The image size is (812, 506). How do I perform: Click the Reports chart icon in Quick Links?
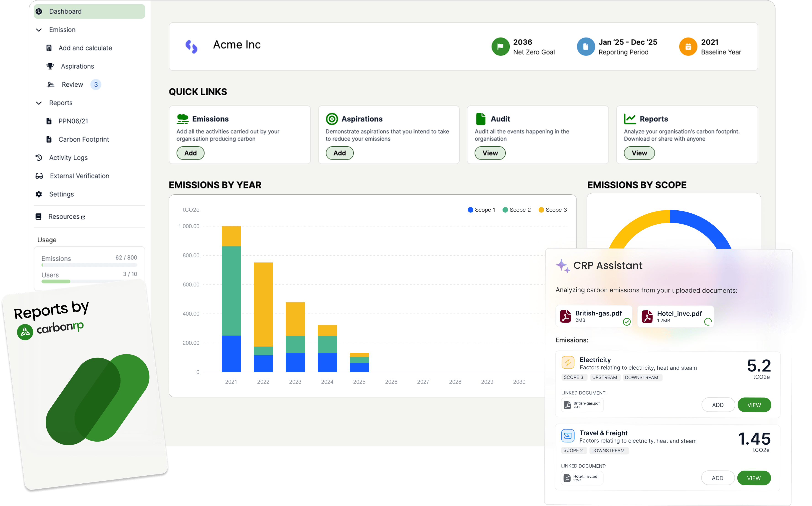pyautogui.click(x=630, y=119)
